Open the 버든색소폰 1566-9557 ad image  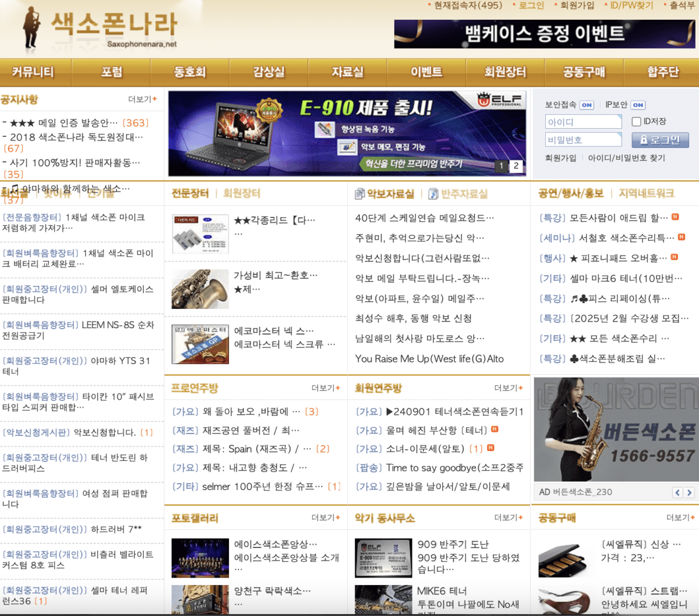click(x=616, y=430)
